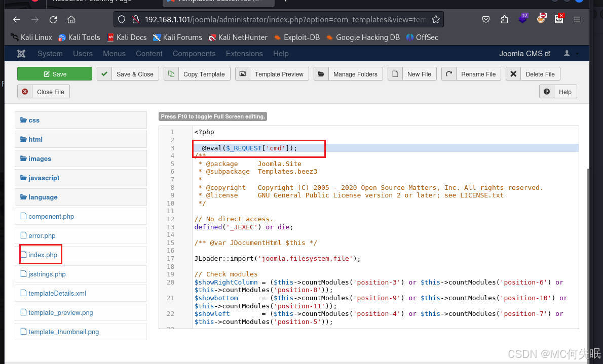Viewport: 603px width, 364px height.
Task: Click the Copy Template button
Action: click(197, 74)
